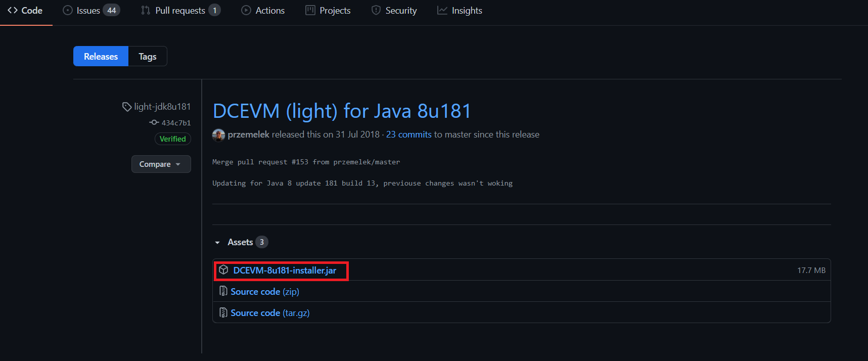Image resolution: width=868 pixels, height=361 pixels.
Task: Click the Verified signature badge
Action: click(173, 139)
